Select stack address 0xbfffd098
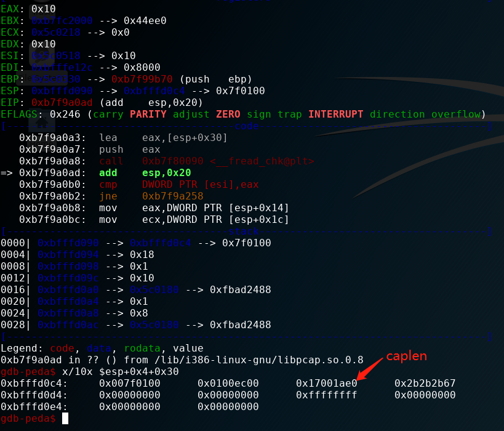 point(68,267)
